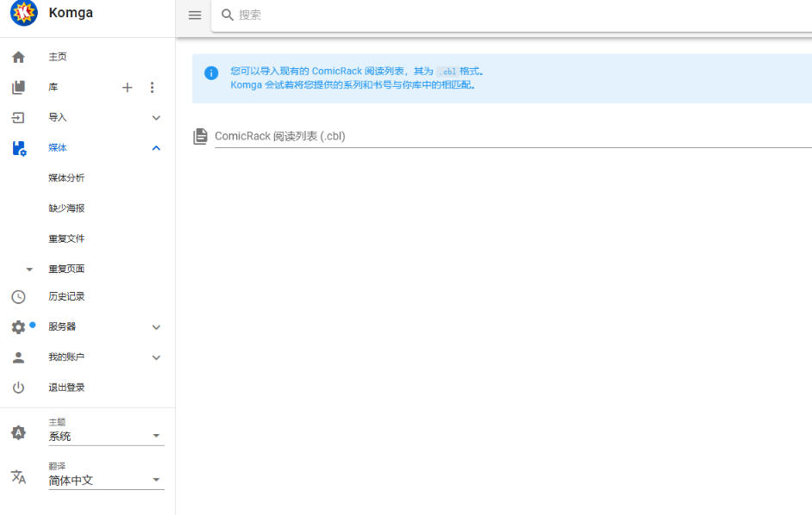Expand the 导入 section chevron

[156, 118]
